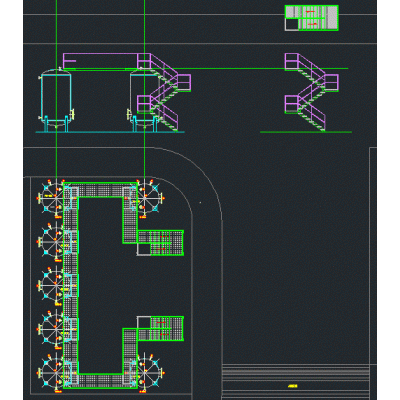Select the fourth circular tank in left column

(51, 327)
